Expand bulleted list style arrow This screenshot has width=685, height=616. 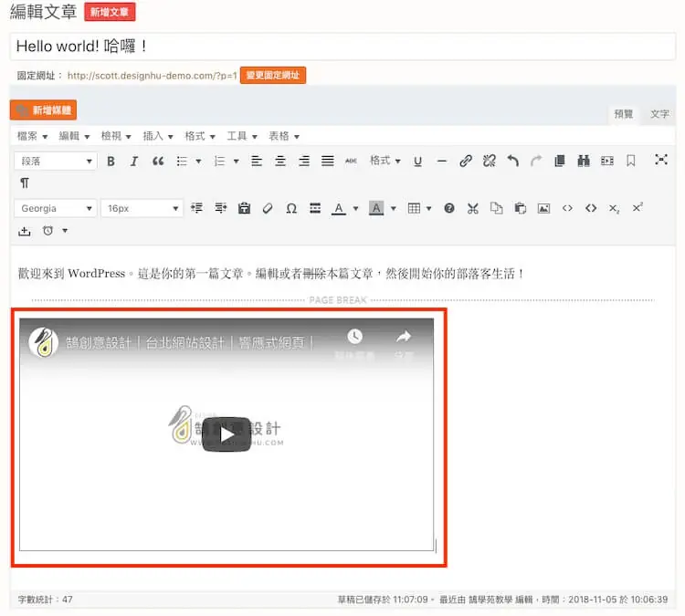pyautogui.click(x=198, y=162)
